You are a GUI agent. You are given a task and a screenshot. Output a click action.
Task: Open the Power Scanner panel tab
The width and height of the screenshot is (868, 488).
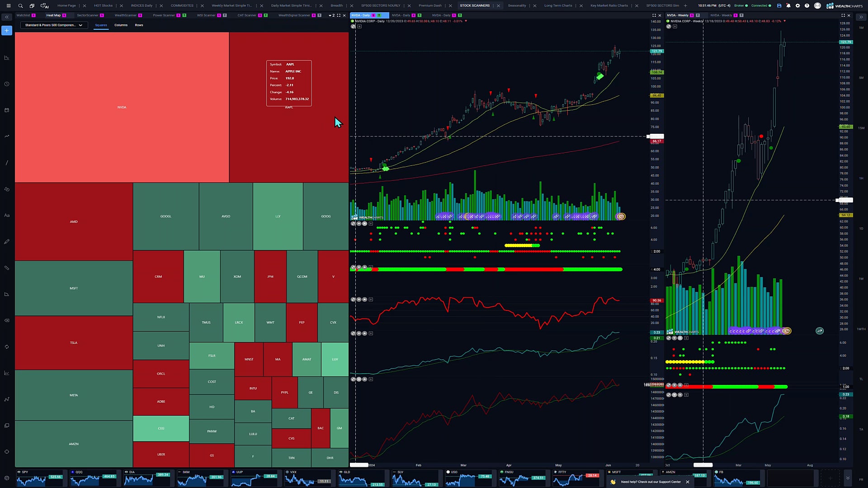coord(164,15)
